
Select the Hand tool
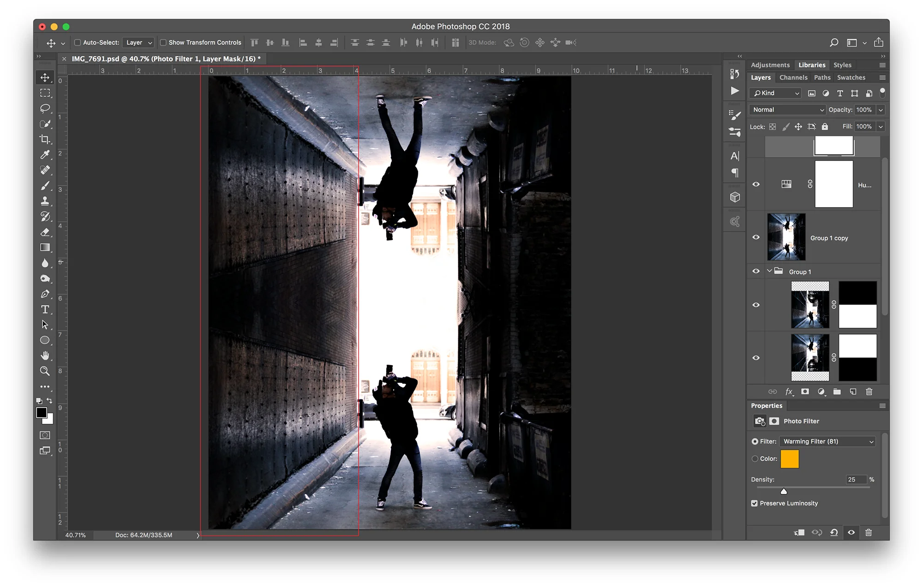(x=45, y=355)
